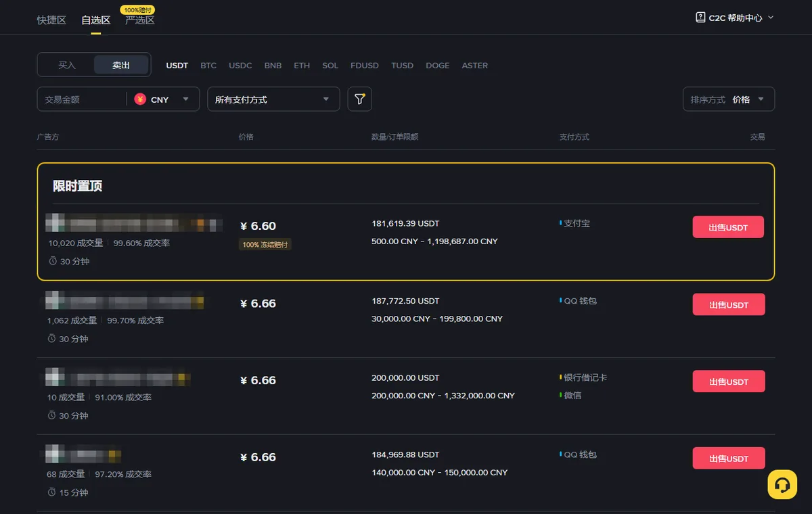This screenshot has height=514, width=812.
Task: Click the 91.00% 成交率 stat
Action: 123,397
